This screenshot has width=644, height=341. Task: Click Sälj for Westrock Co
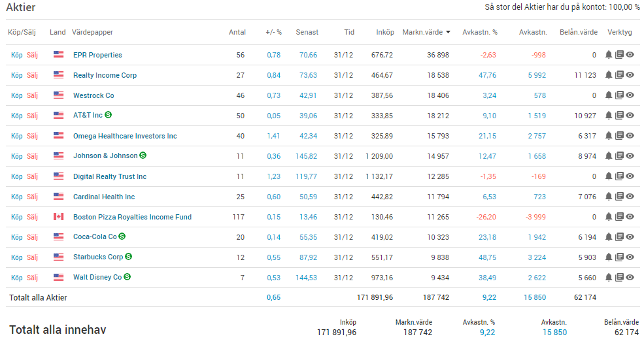(x=33, y=95)
